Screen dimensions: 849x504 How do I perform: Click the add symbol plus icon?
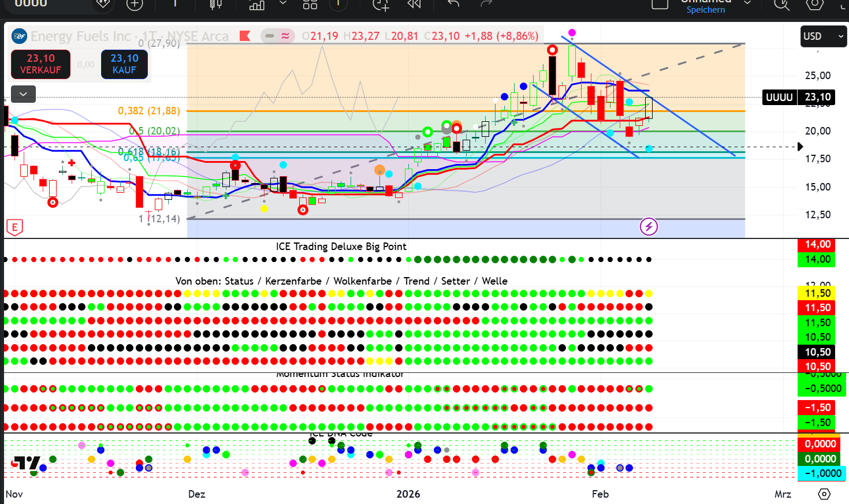pos(135,5)
